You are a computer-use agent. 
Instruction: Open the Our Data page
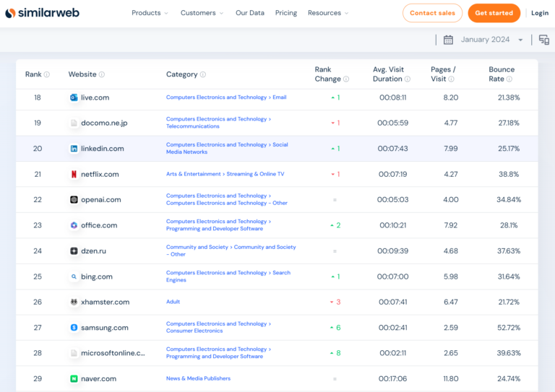(250, 13)
